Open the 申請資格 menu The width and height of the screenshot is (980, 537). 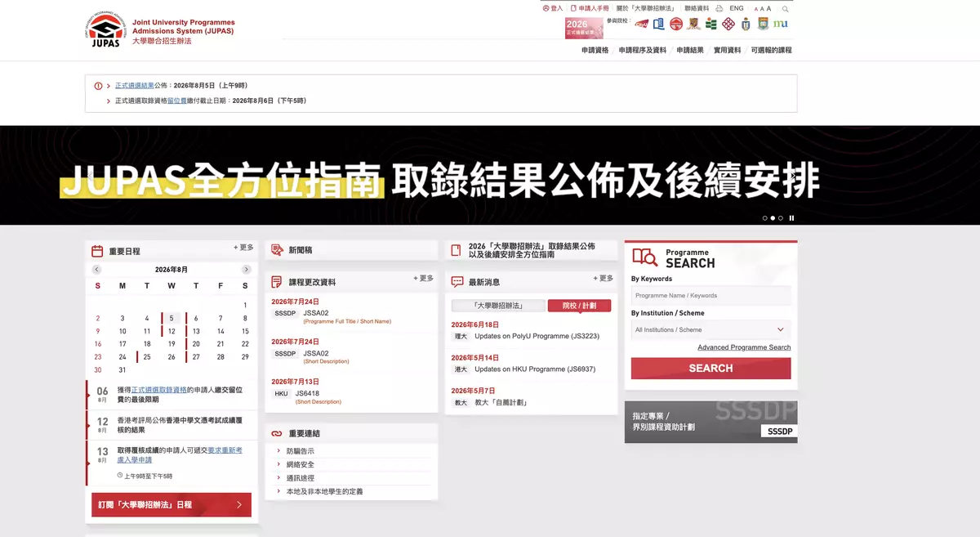point(595,50)
